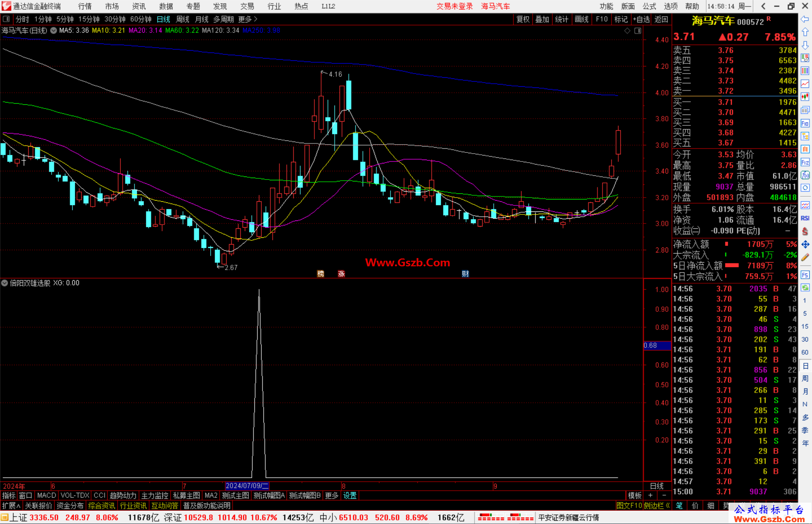This screenshot has width=812, height=524.
Task: Click the MA250 blue legend label
Action: [x=261, y=30]
